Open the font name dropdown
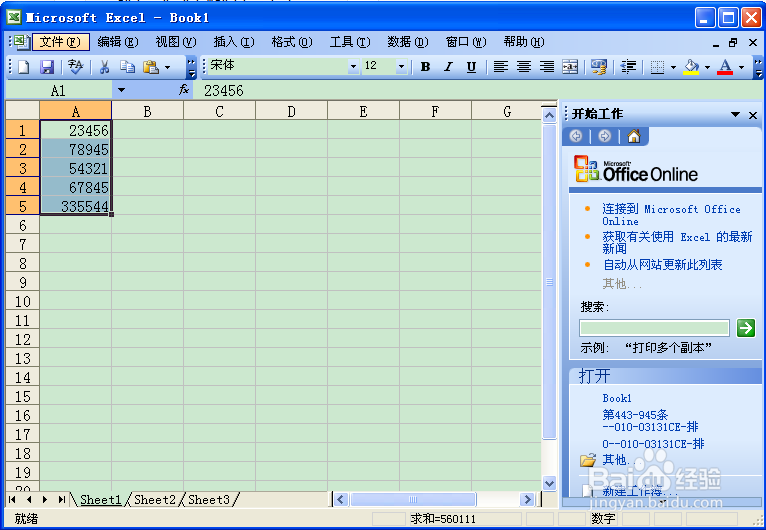The width and height of the screenshot is (766, 530). point(353,66)
